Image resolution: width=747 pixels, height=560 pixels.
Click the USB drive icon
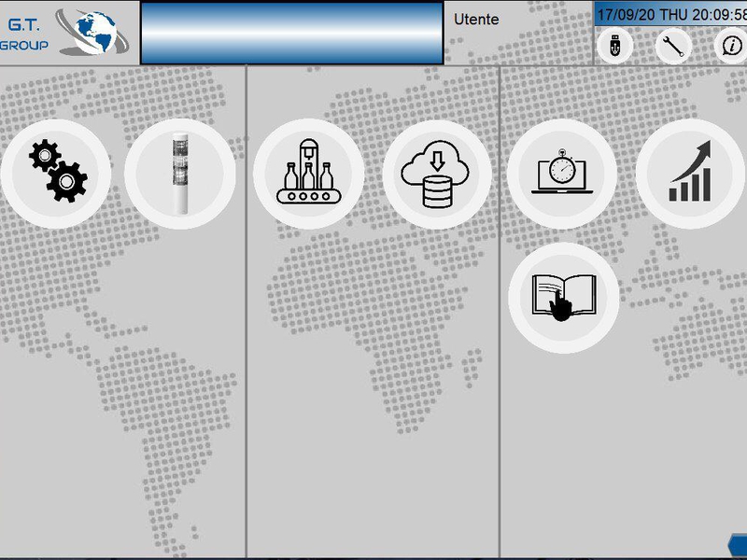click(614, 46)
